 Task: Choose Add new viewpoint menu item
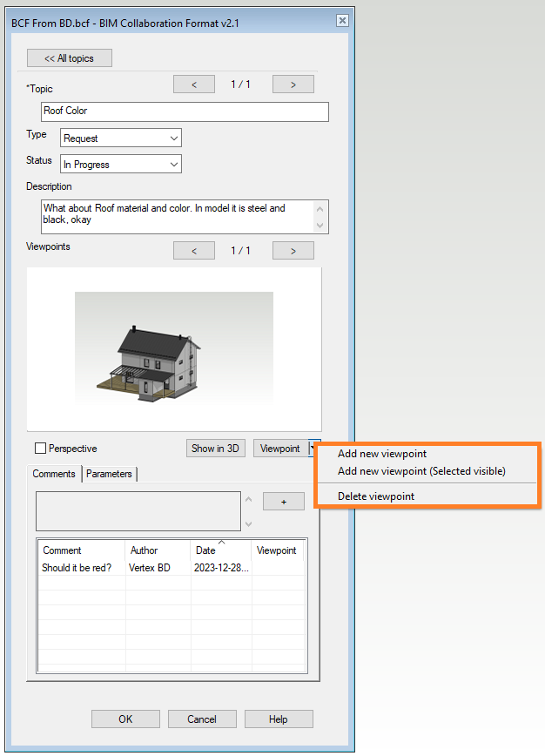pyautogui.click(x=382, y=454)
